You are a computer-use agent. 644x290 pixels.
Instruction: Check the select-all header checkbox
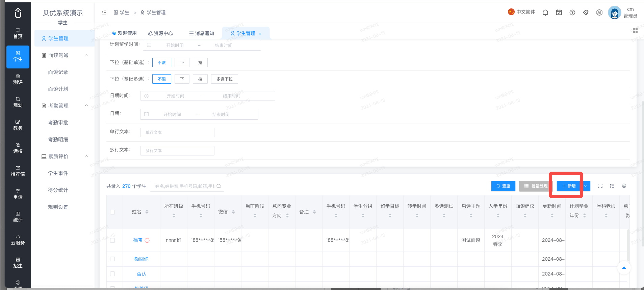[x=112, y=212]
